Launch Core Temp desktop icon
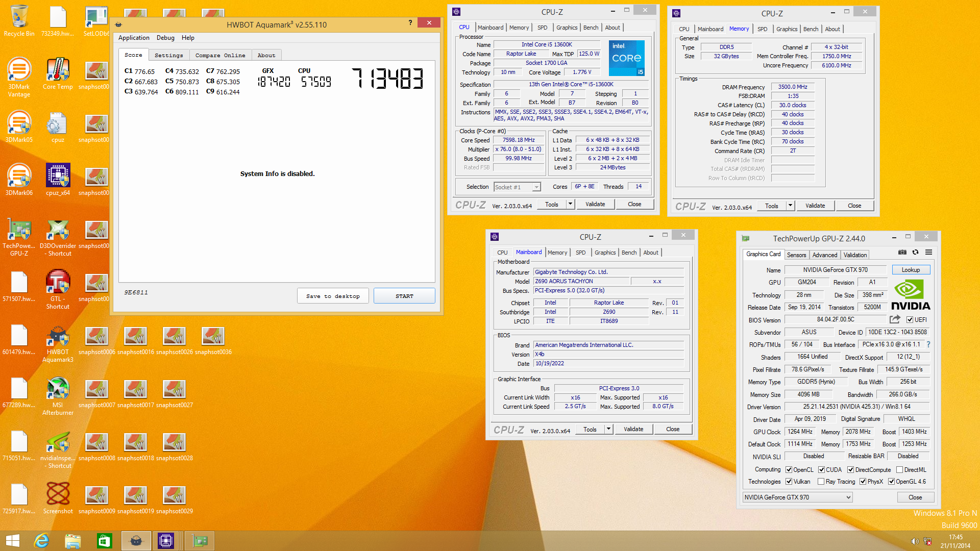 [58, 73]
